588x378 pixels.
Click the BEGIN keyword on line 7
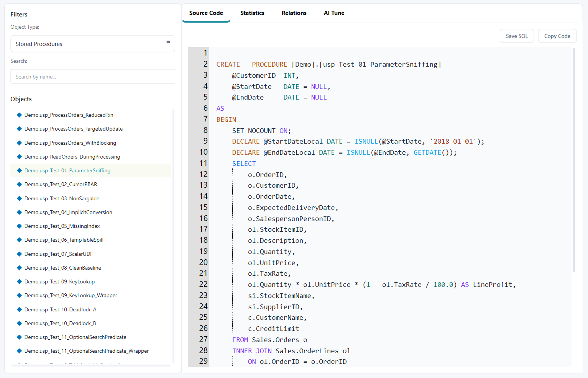[x=226, y=119]
